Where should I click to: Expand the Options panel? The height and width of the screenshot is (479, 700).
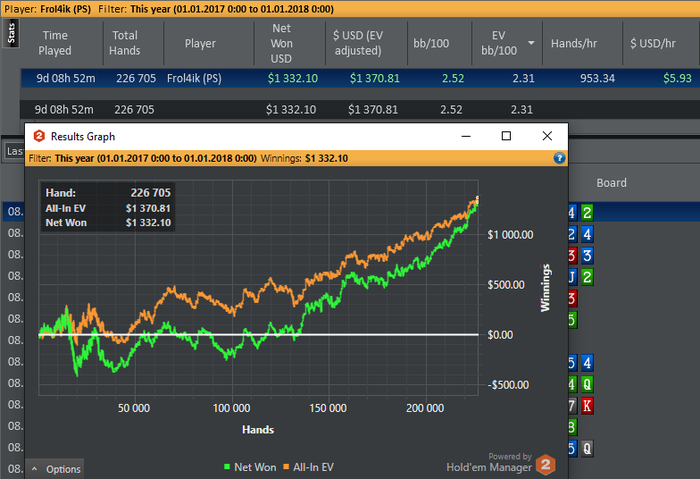point(55,469)
